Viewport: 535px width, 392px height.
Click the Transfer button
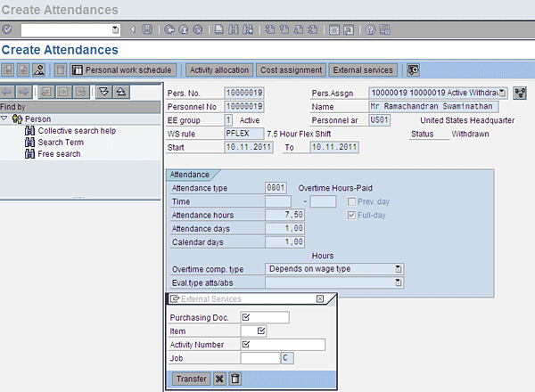(x=190, y=379)
